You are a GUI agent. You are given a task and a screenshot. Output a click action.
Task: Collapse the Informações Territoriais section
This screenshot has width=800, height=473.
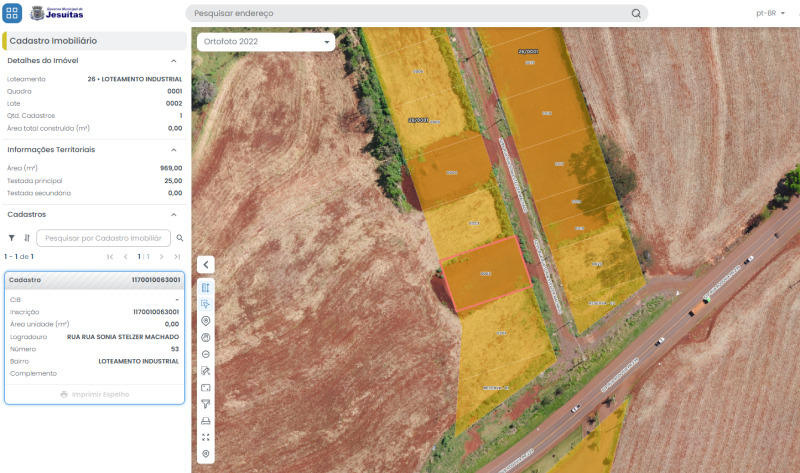coord(173,150)
